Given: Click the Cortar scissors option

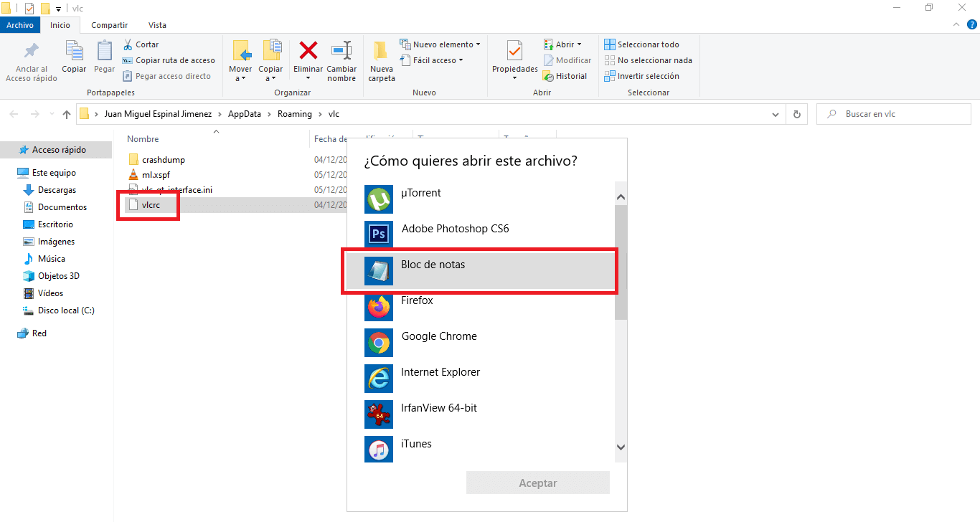Looking at the screenshot, I should coord(141,44).
